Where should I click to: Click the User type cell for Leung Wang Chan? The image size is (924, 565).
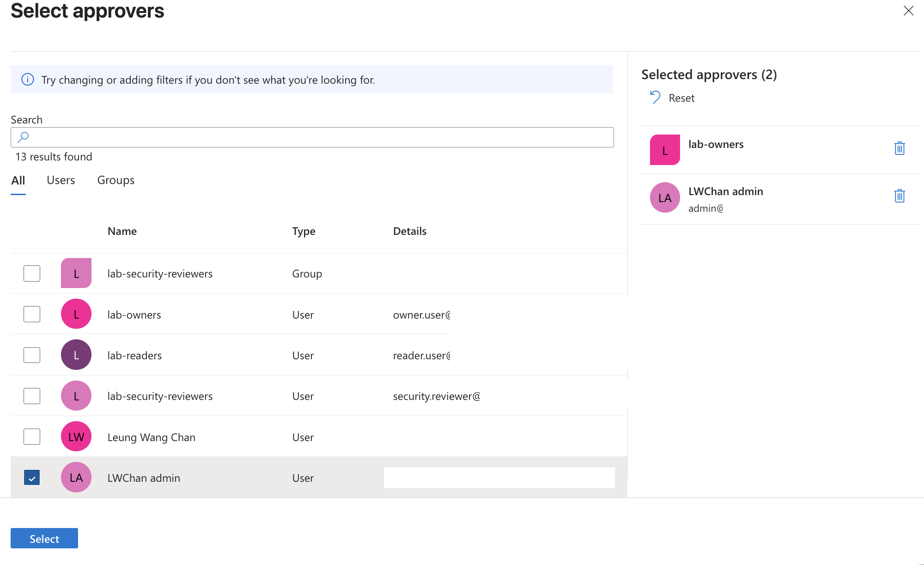coord(303,437)
